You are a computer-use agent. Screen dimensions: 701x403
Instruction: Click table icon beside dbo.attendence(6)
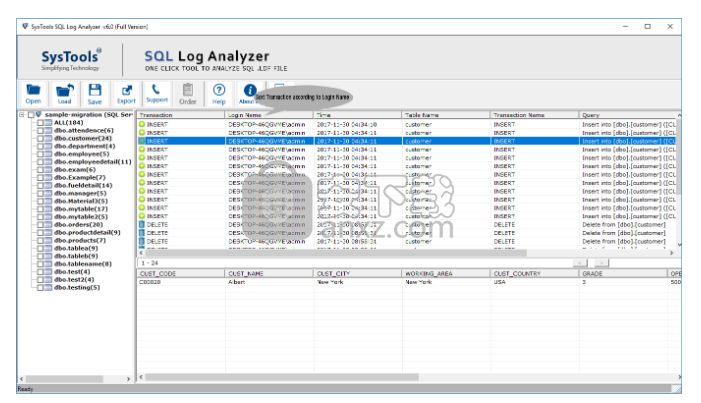(48, 131)
